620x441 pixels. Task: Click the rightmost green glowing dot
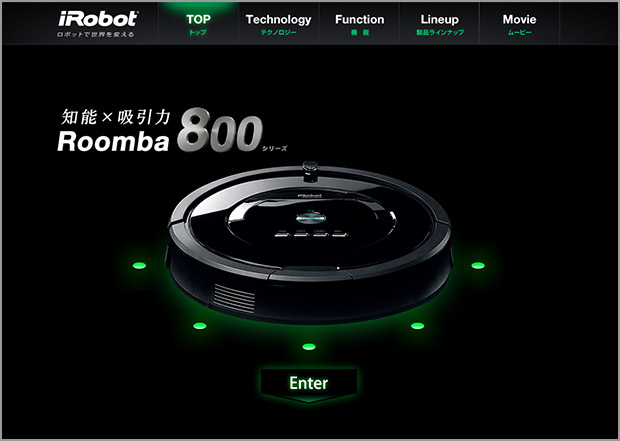point(478,265)
